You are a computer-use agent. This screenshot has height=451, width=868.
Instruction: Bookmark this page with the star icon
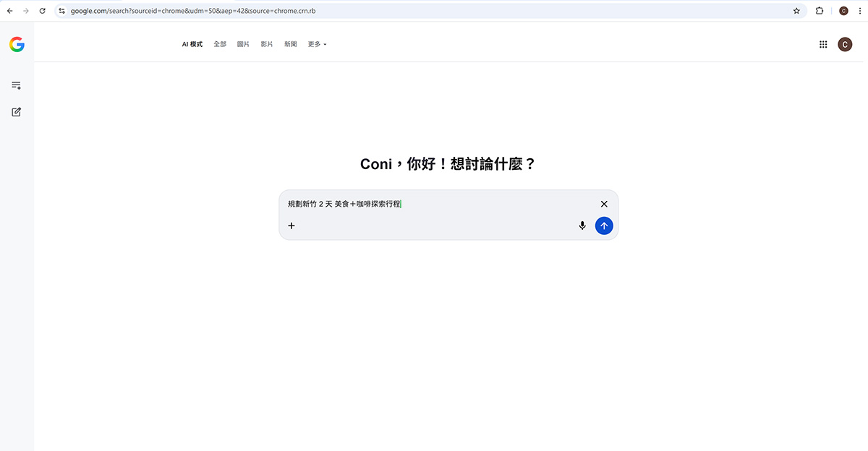coord(796,11)
